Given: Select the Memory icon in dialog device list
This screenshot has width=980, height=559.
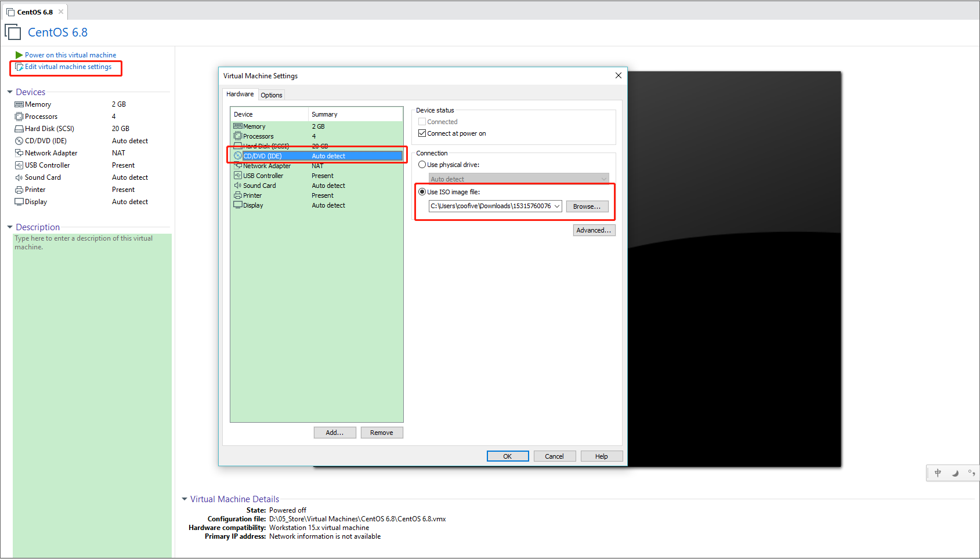Looking at the screenshot, I should coord(238,126).
